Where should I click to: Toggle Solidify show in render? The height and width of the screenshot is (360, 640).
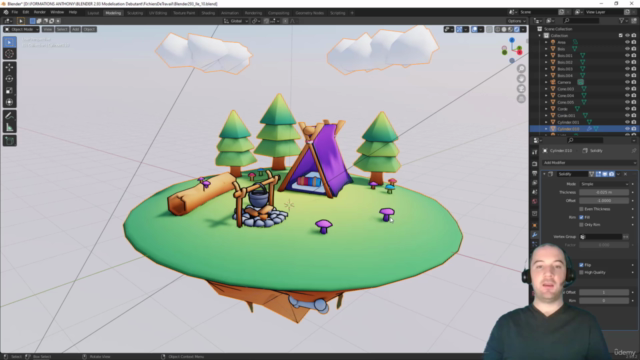click(x=611, y=174)
